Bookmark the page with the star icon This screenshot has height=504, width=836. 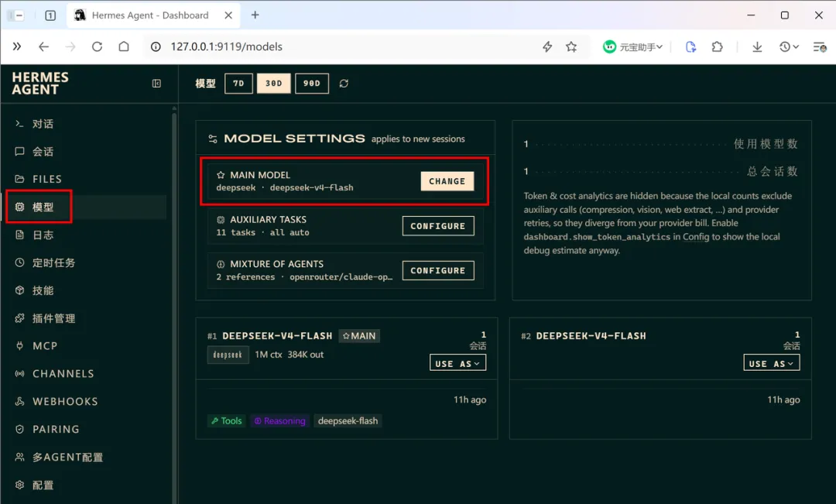571,47
